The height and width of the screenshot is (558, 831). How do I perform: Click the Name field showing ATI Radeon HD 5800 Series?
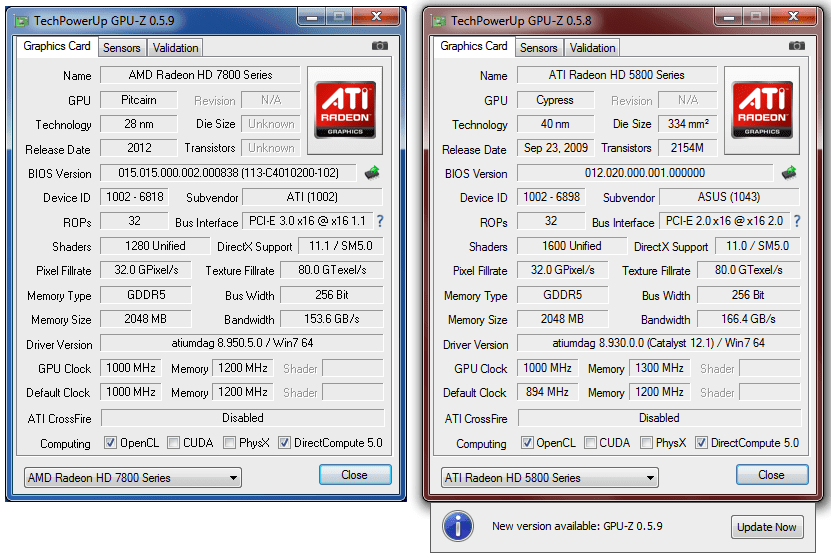(617, 75)
